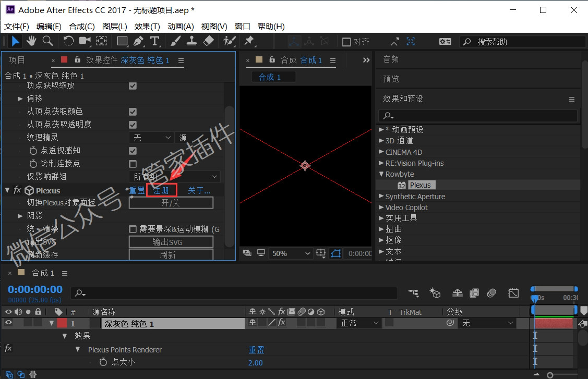Hide the 深灰色 纯色 1 layer

click(x=8, y=323)
